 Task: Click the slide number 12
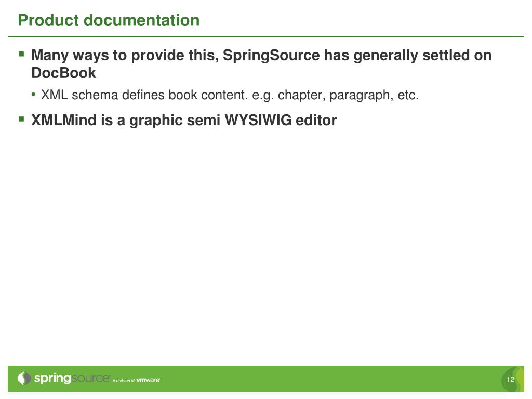[x=510, y=380]
